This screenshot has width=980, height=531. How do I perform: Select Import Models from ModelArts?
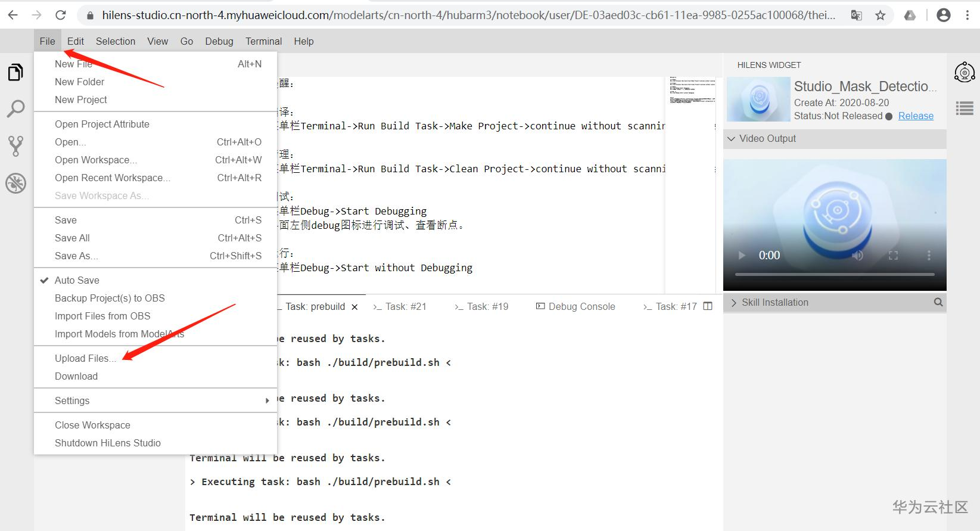click(x=155, y=334)
